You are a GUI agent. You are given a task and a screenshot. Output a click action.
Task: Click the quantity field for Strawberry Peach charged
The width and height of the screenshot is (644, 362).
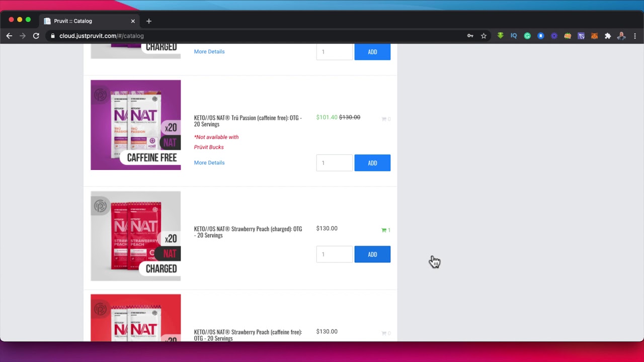pos(335,254)
